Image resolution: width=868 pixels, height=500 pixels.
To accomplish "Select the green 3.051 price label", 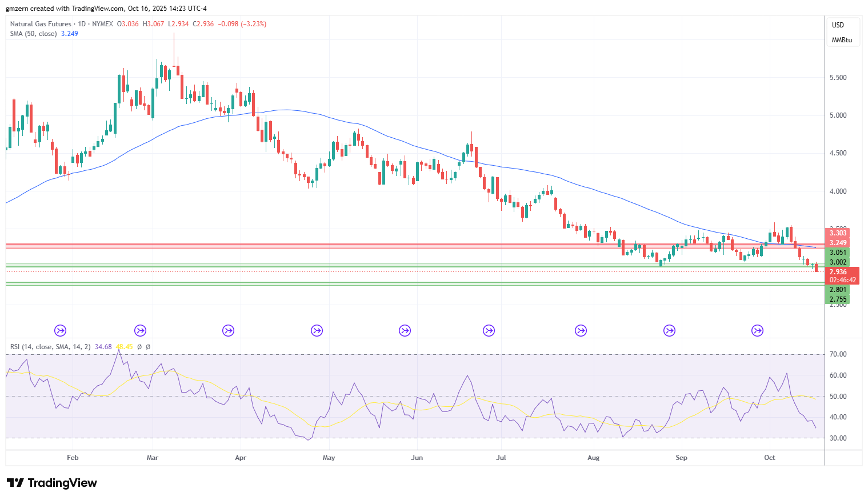I will point(838,253).
